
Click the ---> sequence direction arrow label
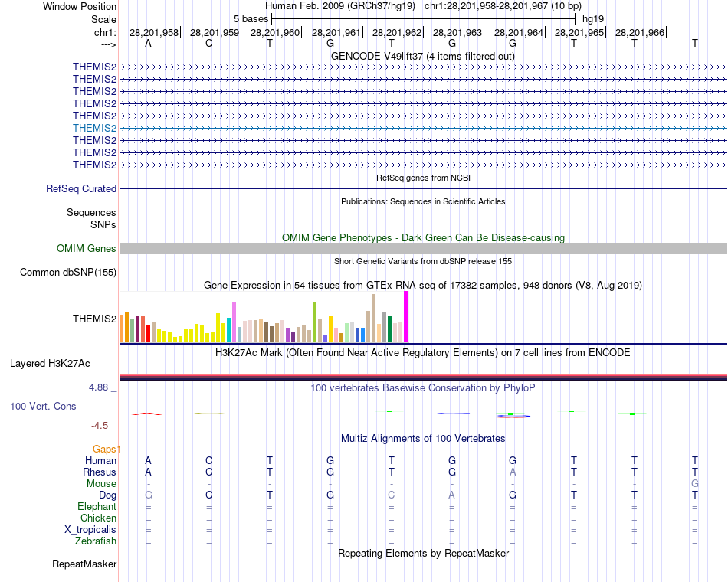point(108,44)
